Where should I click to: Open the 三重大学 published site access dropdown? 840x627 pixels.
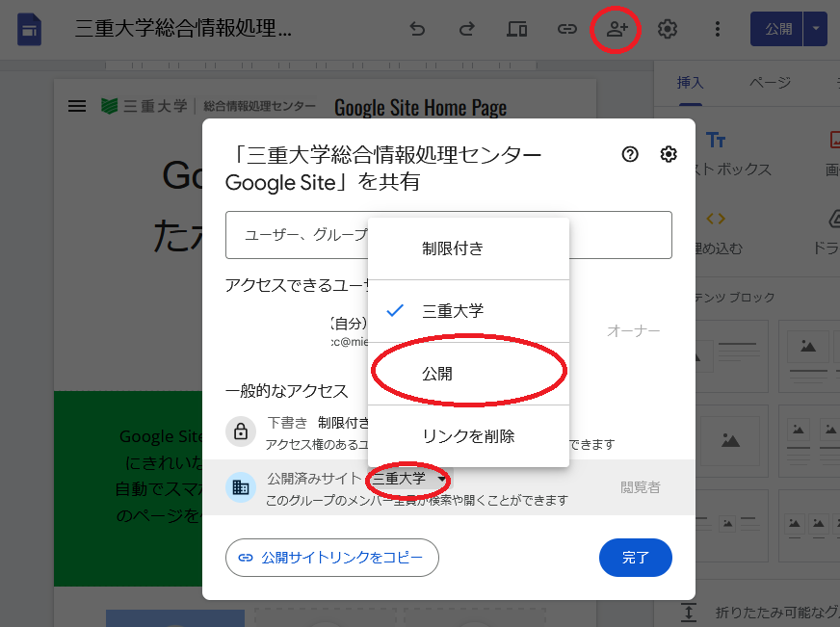[408, 479]
